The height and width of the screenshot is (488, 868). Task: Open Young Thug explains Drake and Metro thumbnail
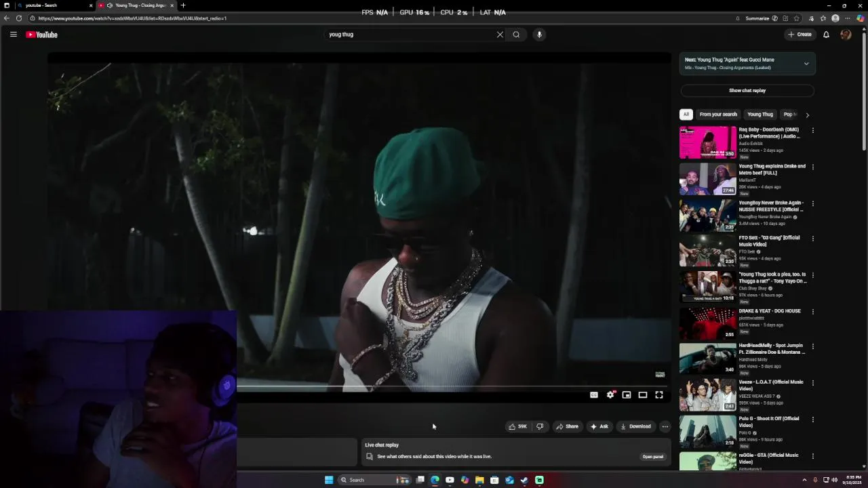(x=707, y=178)
